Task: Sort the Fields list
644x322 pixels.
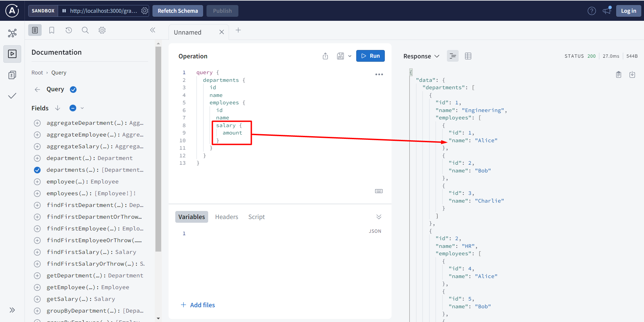Action: pos(58,108)
